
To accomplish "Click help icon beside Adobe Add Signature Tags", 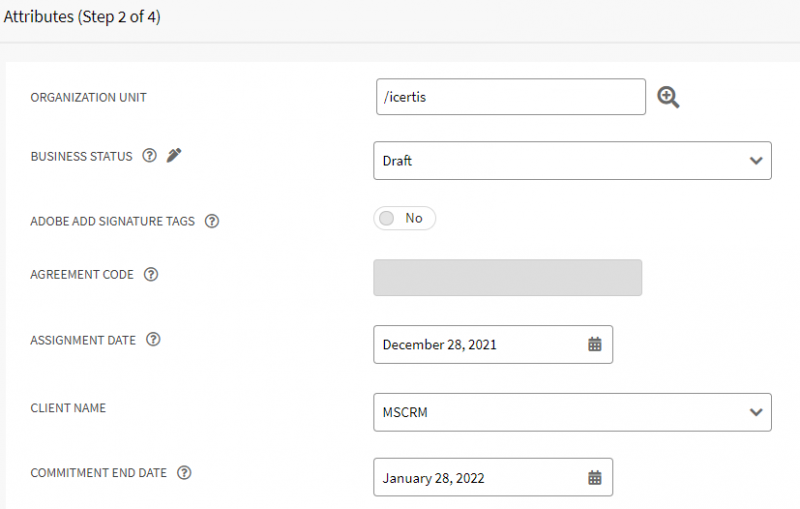I will point(212,221).
